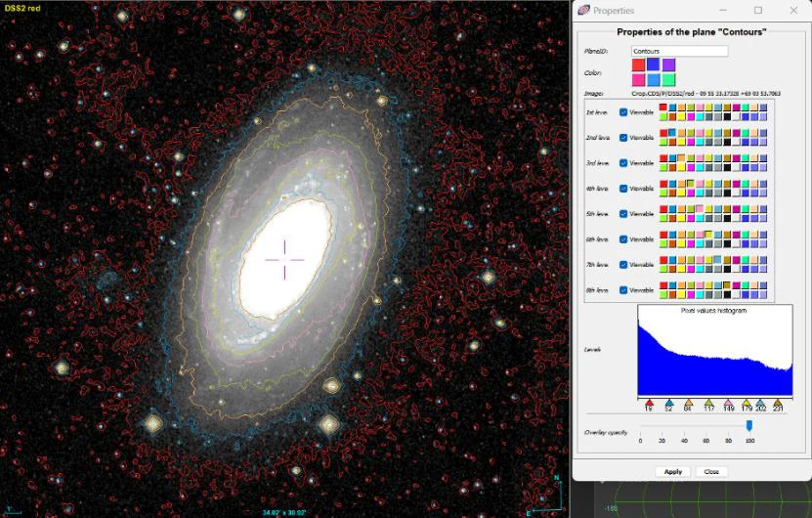Click inside the Pixel values histogram
The image size is (812, 518).
[714, 350]
